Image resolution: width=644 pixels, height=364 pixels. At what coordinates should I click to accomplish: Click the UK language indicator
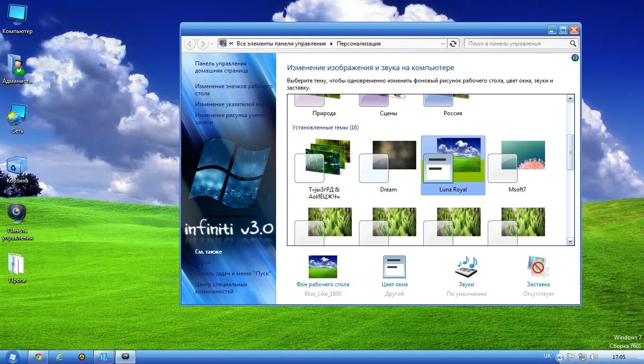(x=547, y=355)
